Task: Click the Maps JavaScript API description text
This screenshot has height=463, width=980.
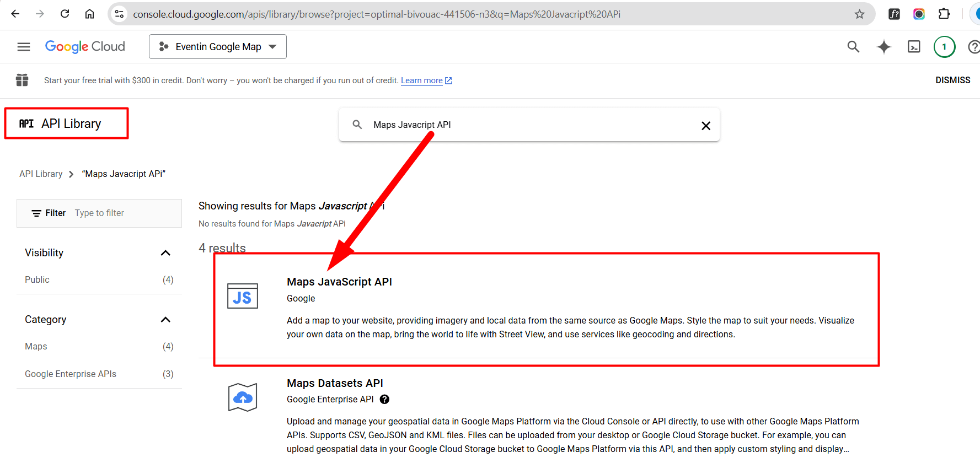Action: [x=570, y=327]
